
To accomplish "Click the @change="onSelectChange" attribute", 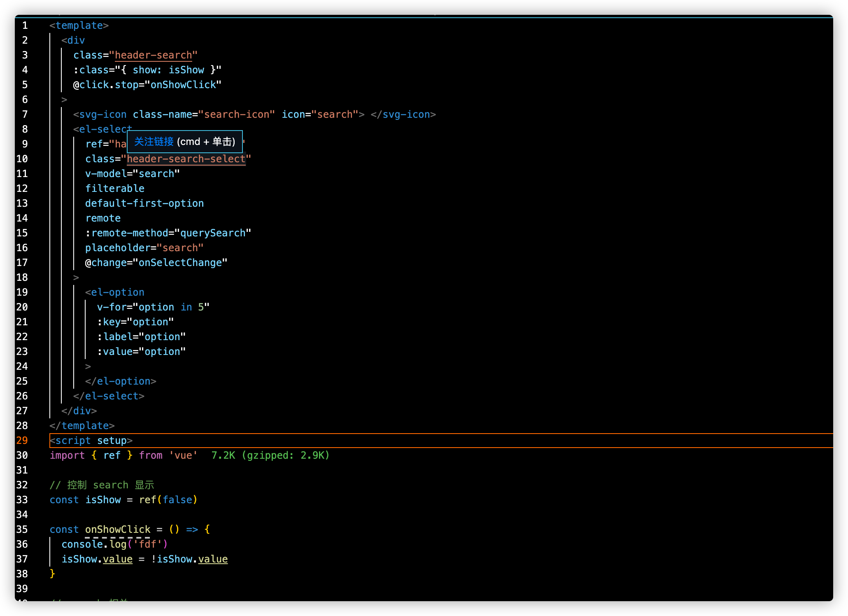I will tap(156, 262).
